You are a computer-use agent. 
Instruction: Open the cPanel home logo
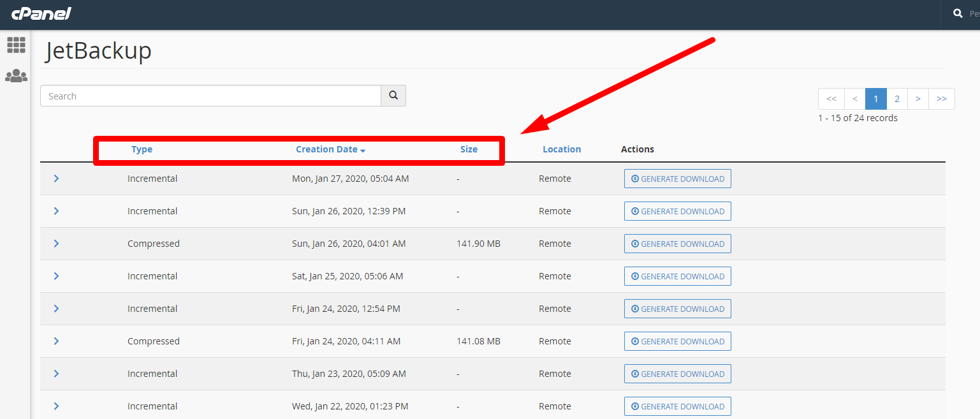pos(41,13)
